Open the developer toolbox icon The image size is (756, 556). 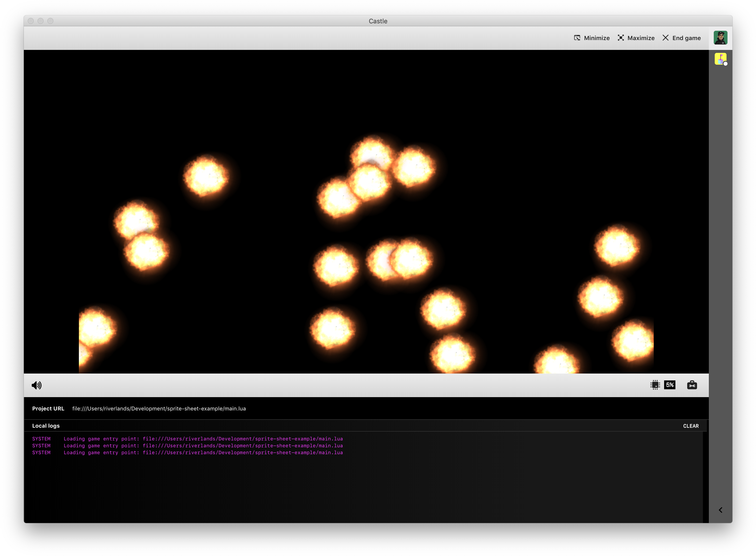[x=692, y=385]
